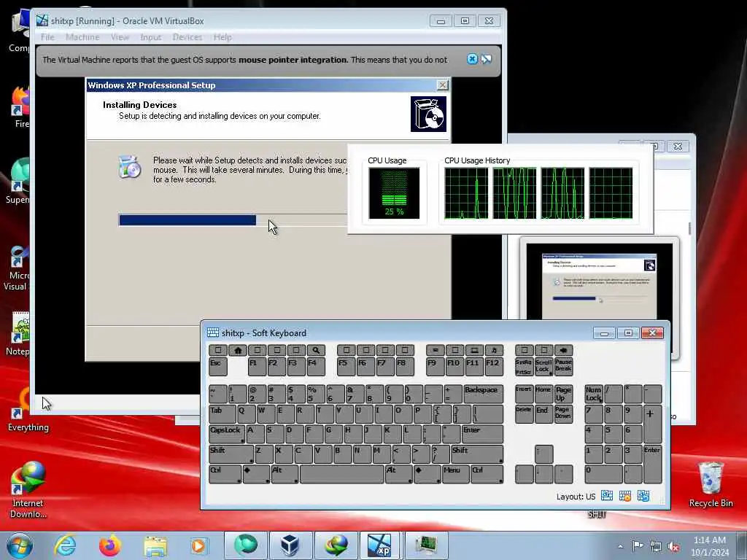Image resolution: width=747 pixels, height=560 pixels.
Task: Toggle the left Shift key on Soft Keyboard
Action: 231,454
